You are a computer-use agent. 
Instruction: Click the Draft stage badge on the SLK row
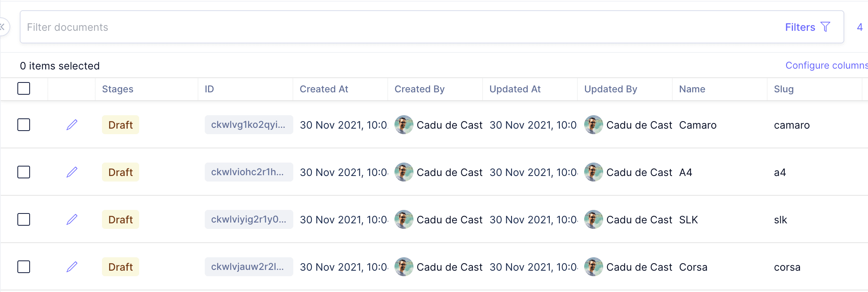120,219
